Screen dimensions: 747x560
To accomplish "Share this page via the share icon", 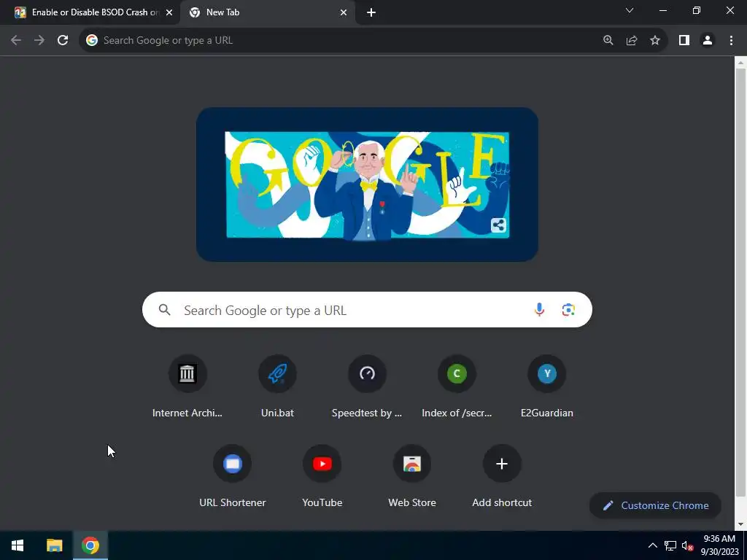I will click(x=632, y=41).
